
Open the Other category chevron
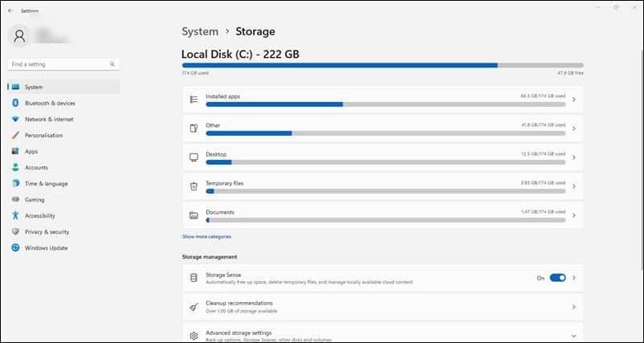click(574, 129)
